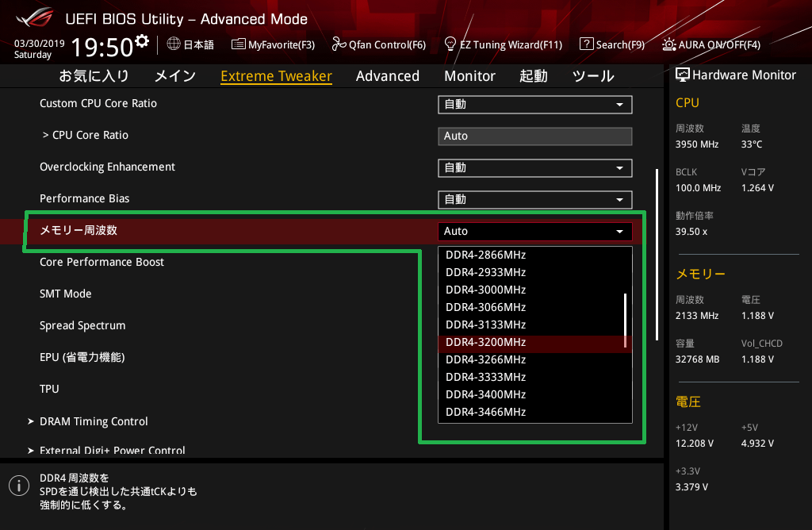This screenshot has height=530, width=812.
Task: Select DDR4-3400MHz option
Action: [x=535, y=395]
